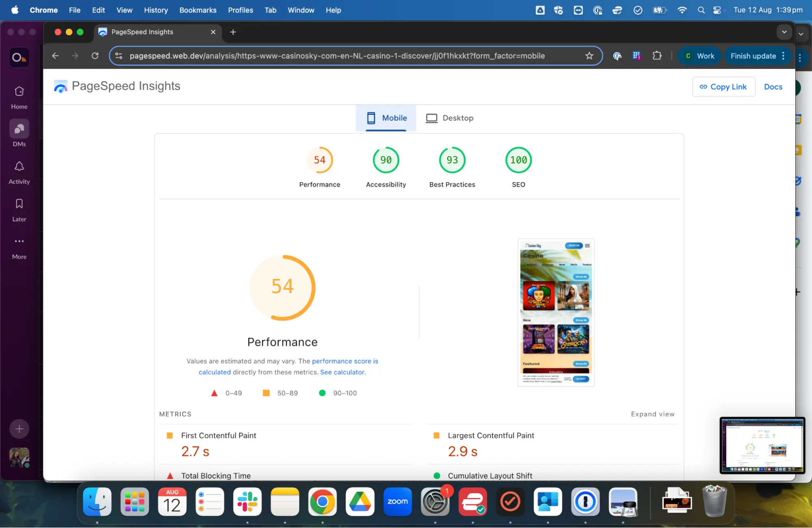Click the Work profile button
The image size is (812, 528).
pos(699,56)
